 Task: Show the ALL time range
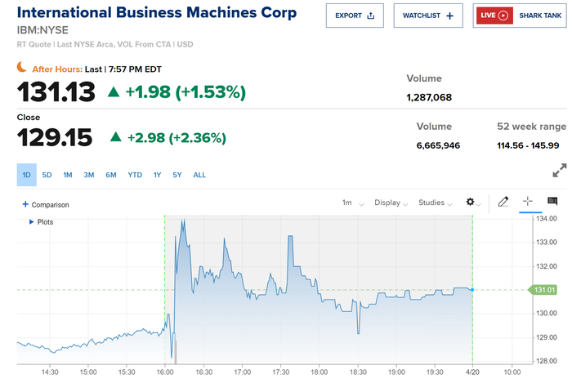click(x=199, y=175)
